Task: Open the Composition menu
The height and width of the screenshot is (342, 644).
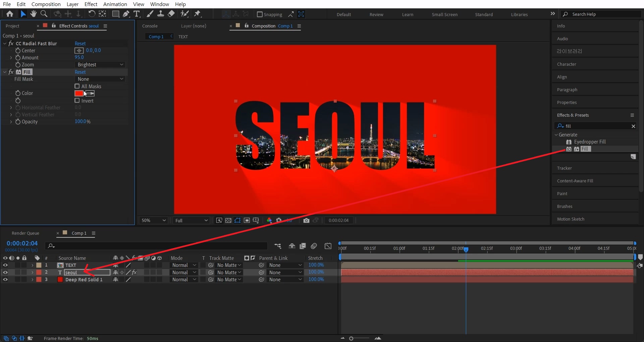Action: tap(46, 4)
